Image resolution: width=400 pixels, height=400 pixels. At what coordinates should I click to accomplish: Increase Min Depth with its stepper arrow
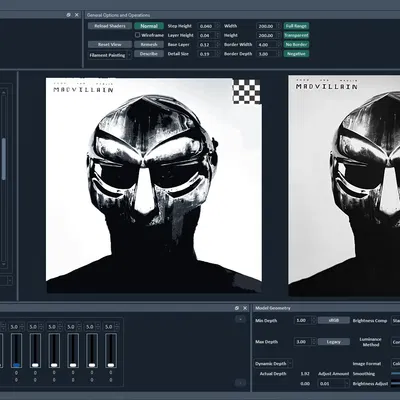[314, 319]
